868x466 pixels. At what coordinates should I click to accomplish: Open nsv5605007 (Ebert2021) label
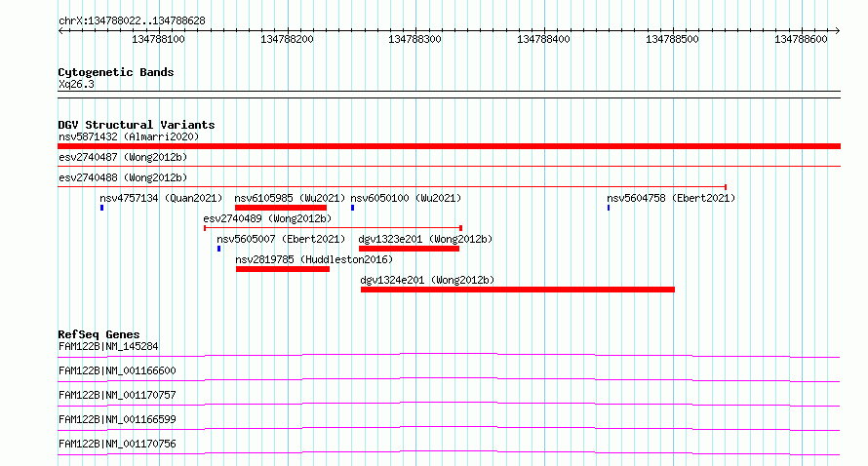coord(281,239)
